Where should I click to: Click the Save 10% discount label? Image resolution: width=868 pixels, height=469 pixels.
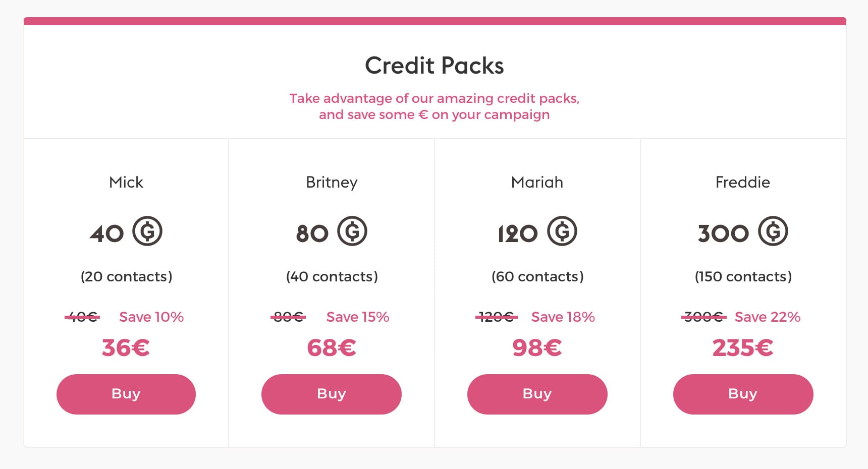click(151, 317)
